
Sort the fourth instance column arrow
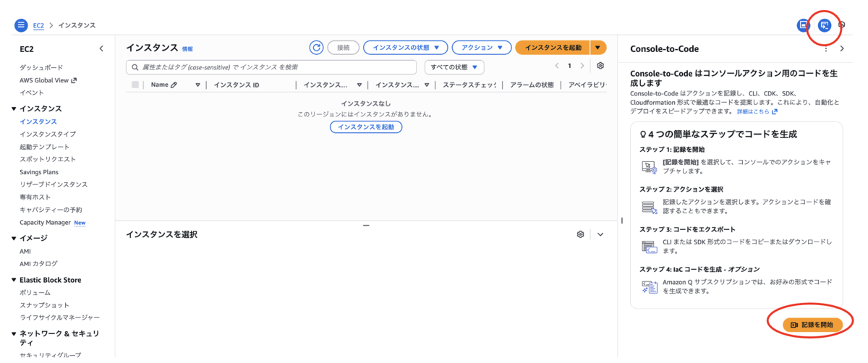pyautogui.click(x=427, y=85)
